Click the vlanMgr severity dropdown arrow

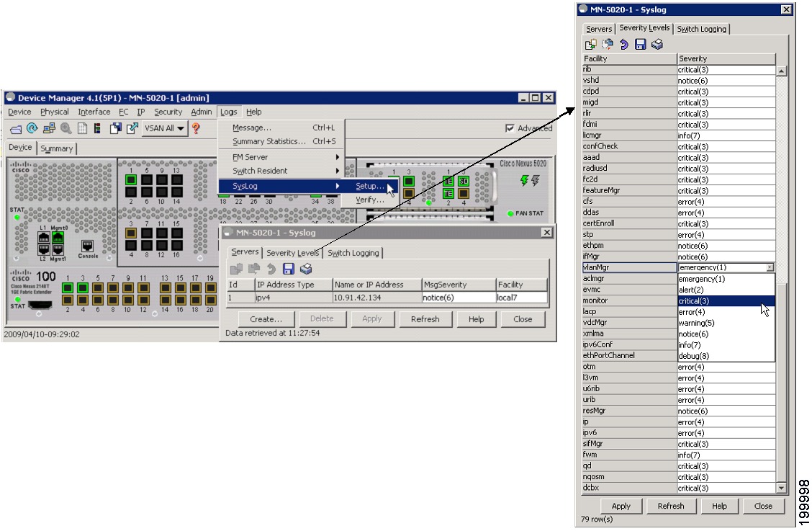(770, 267)
